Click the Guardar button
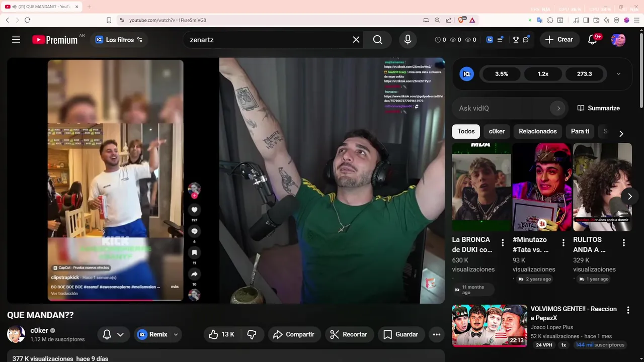Viewport: 644px width, 362px height. point(400,334)
